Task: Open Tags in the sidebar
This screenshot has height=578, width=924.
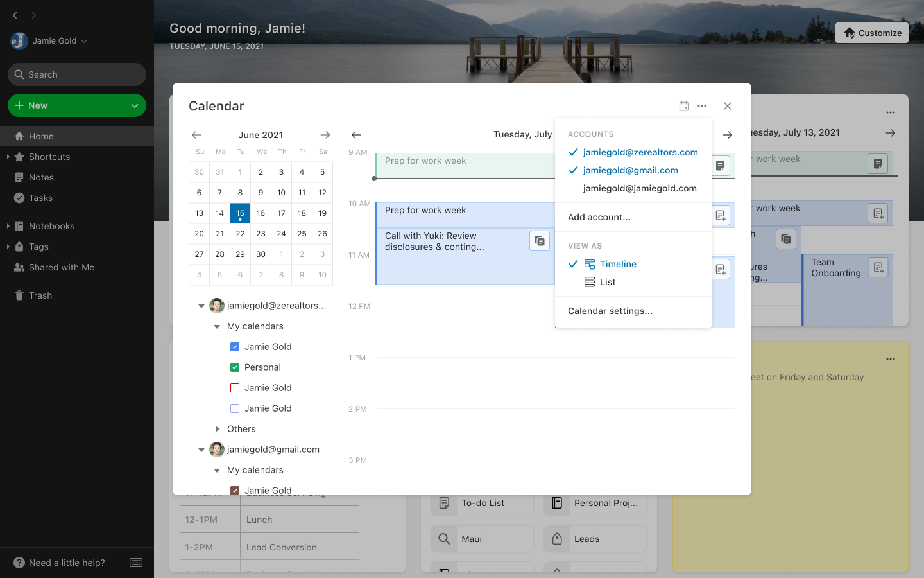Action: pyautogui.click(x=38, y=247)
